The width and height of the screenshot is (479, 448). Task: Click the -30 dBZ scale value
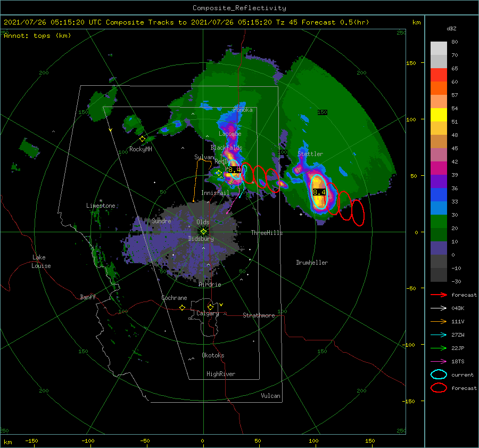(x=456, y=282)
